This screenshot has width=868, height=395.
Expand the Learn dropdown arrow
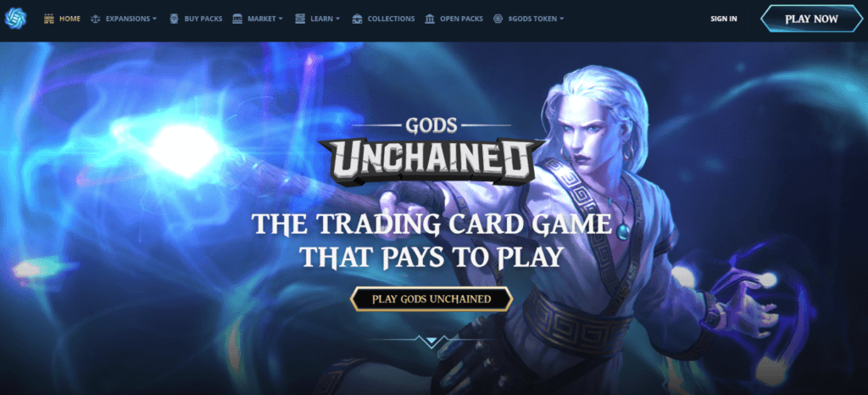tap(337, 19)
